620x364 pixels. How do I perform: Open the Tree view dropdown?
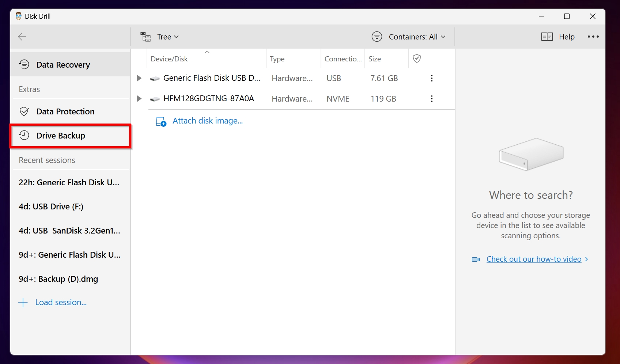(x=168, y=37)
